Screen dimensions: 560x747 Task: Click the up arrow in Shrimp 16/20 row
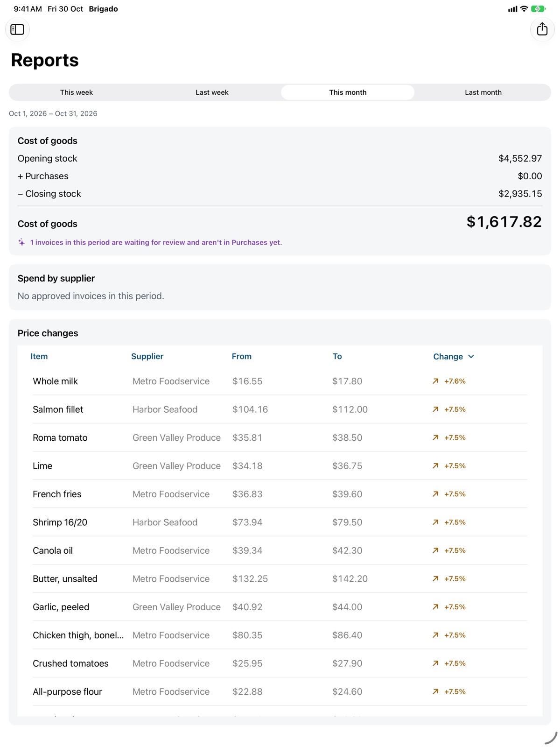pos(435,522)
